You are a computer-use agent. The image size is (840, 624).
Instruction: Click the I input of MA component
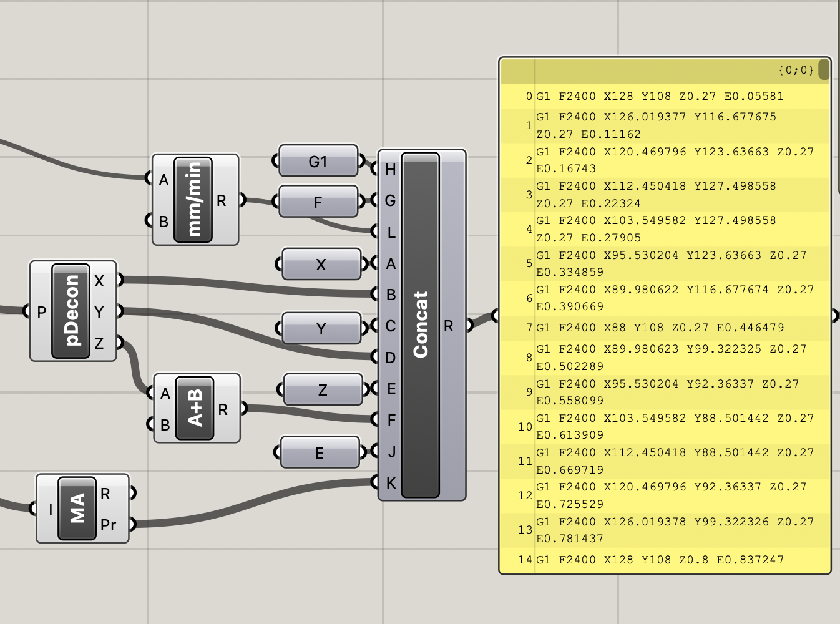(51, 509)
